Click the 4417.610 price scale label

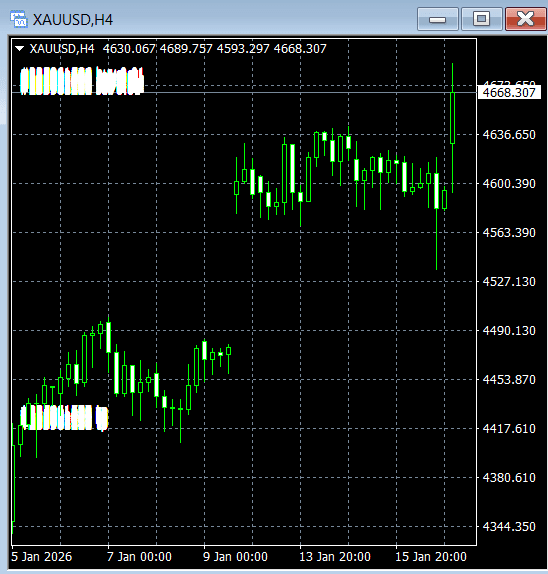point(509,428)
